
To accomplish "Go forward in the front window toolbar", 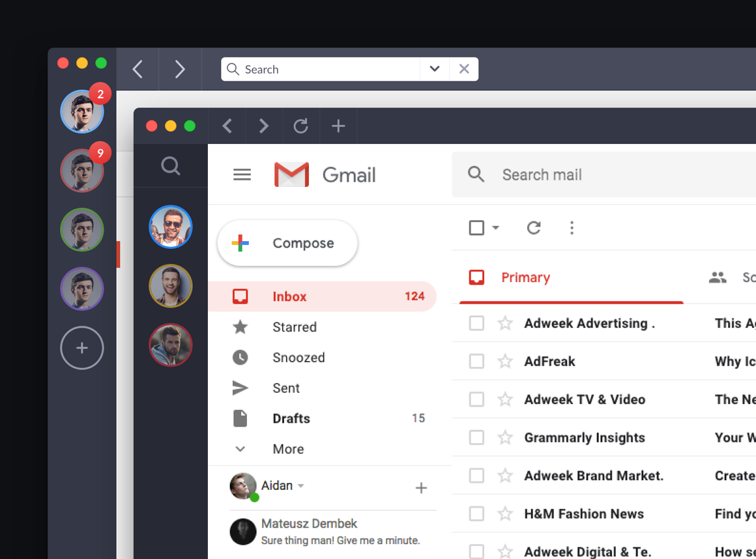I will (x=263, y=126).
